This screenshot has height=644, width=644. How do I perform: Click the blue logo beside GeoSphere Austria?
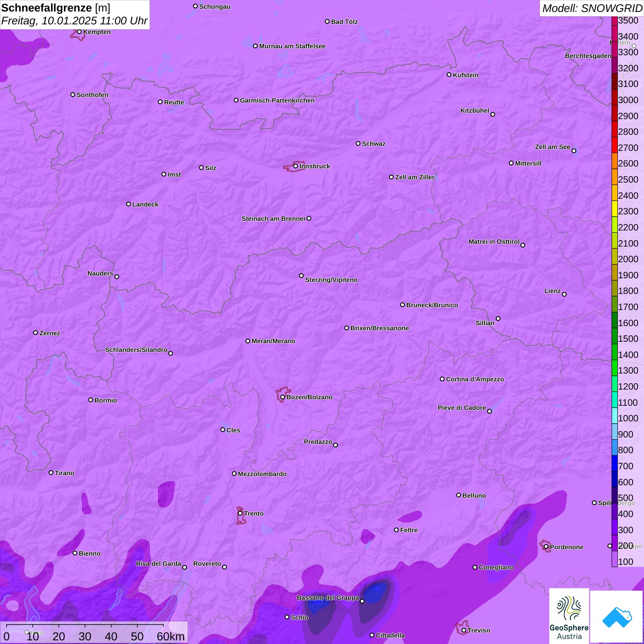[616, 616]
